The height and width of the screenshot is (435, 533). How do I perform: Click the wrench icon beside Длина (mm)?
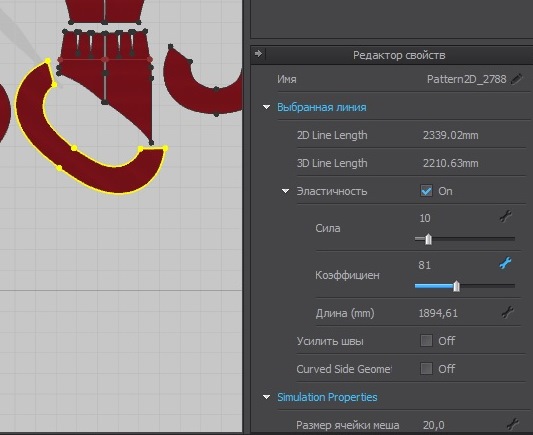(x=507, y=312)
